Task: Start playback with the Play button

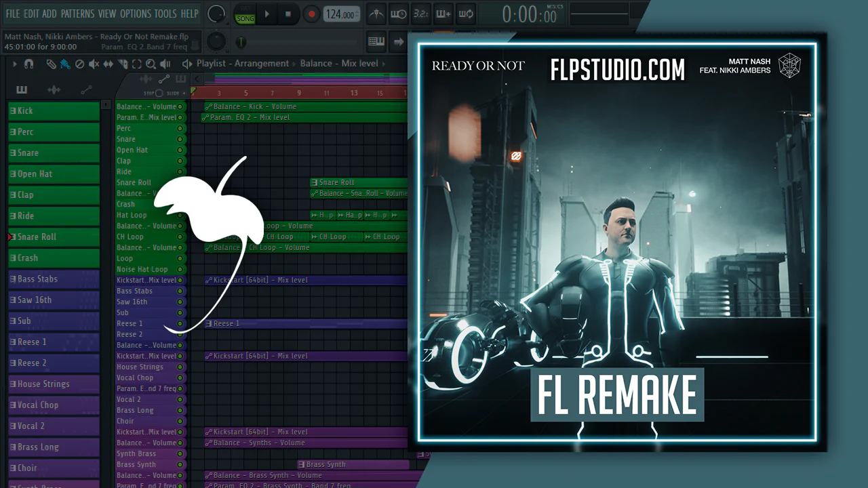Action: tap(267, 14)
